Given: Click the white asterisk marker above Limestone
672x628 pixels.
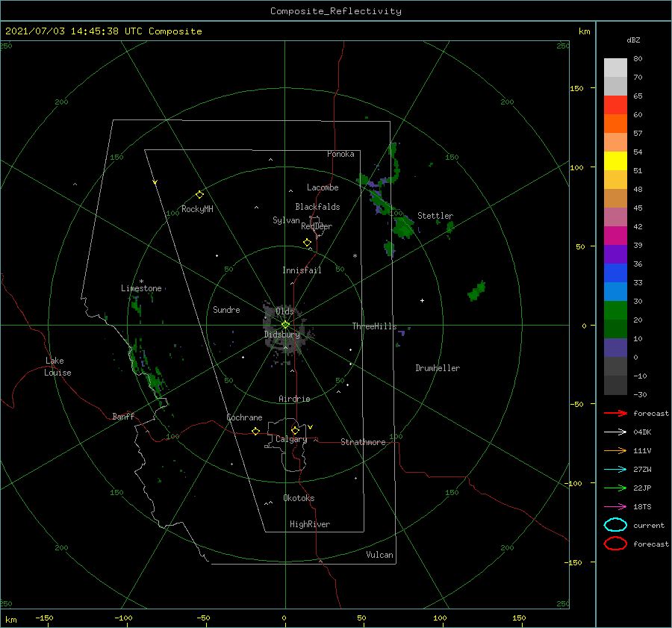Looking at the screenshot, I should point(141,282).
